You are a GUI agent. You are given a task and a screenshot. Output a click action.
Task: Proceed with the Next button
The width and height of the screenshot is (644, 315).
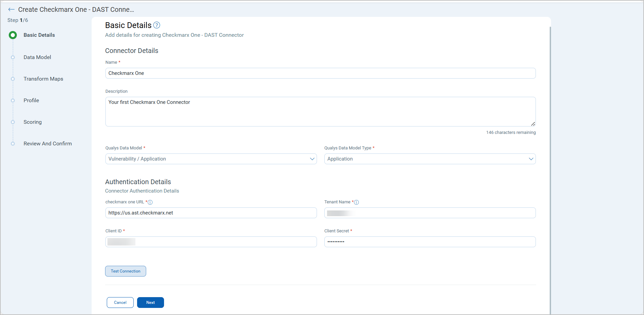[x=151, y=303]
